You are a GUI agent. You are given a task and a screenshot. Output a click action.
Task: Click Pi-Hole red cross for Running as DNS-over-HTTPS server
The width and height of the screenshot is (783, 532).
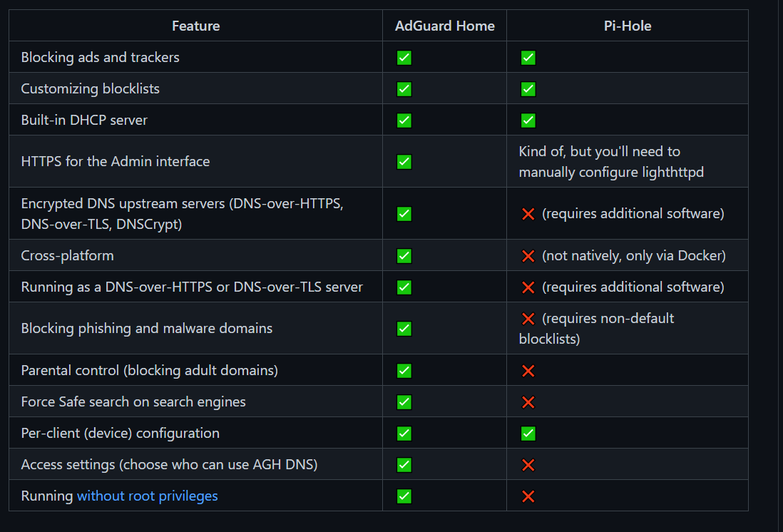point(528,287)
